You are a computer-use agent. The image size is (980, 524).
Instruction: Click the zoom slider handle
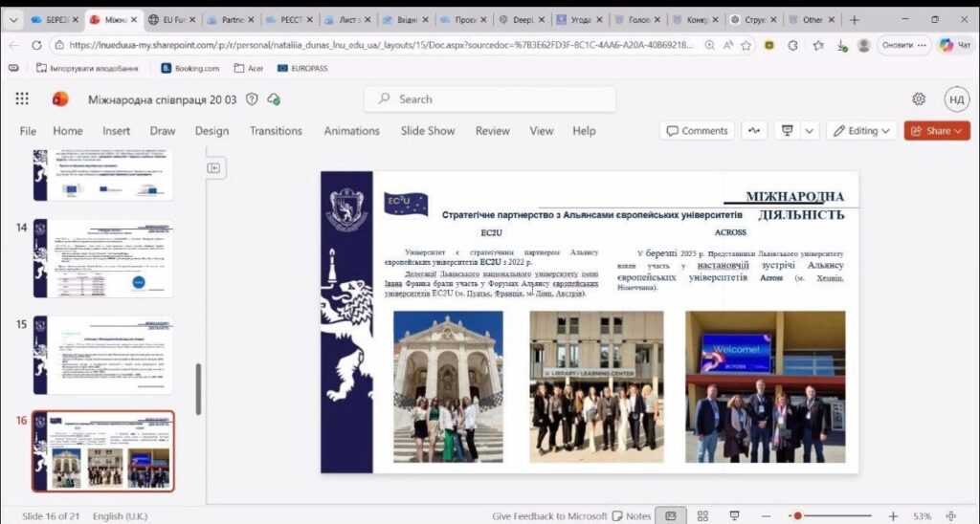[x=796, y=516]
